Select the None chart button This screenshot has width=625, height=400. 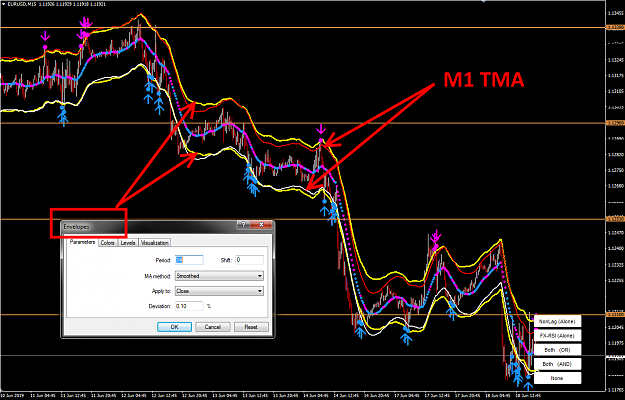557,378
